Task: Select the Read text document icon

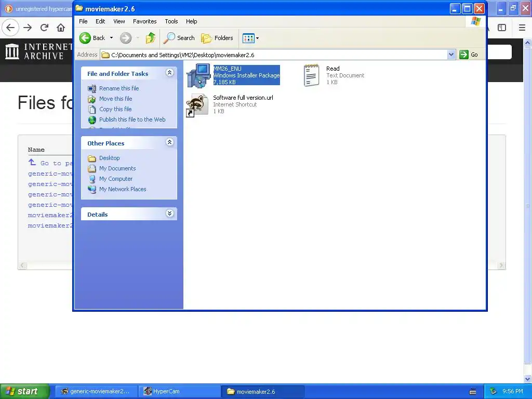Action: [x=312, y=75]
